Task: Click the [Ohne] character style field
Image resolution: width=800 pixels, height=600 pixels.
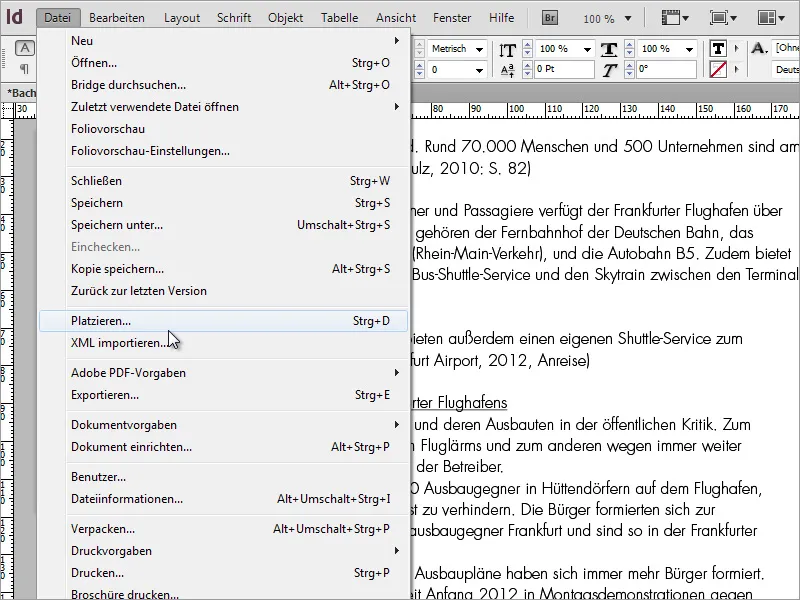Action: 786,48
